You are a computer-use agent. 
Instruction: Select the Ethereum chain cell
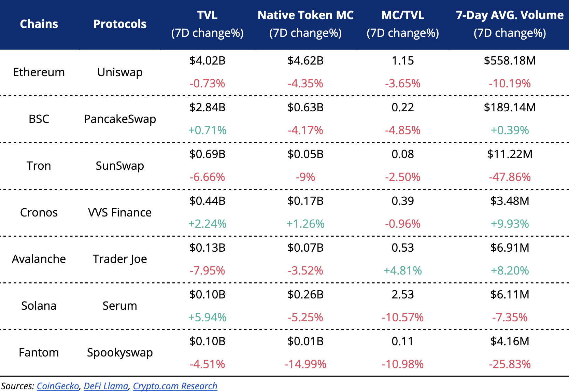(x=39, y=72)
